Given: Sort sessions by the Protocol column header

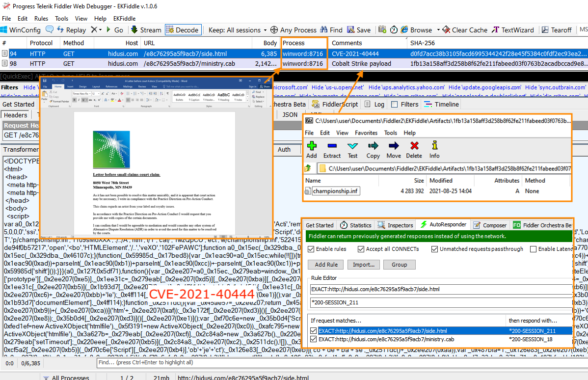Looking at the screenshot, I should coord(41,43).
